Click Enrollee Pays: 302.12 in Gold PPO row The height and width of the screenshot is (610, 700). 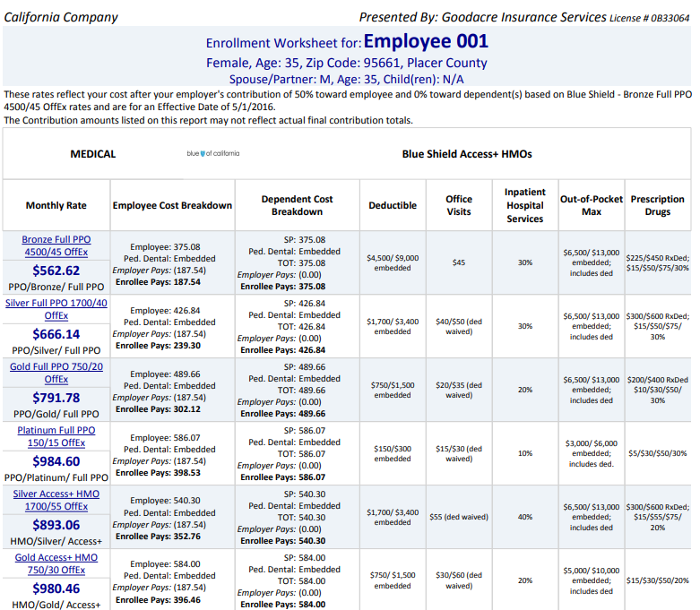158,409
